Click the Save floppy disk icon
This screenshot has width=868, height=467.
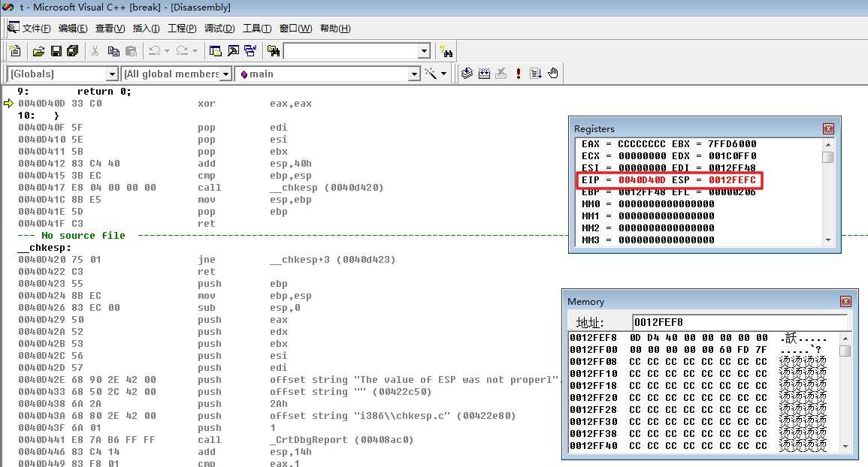tap(56, 52)
